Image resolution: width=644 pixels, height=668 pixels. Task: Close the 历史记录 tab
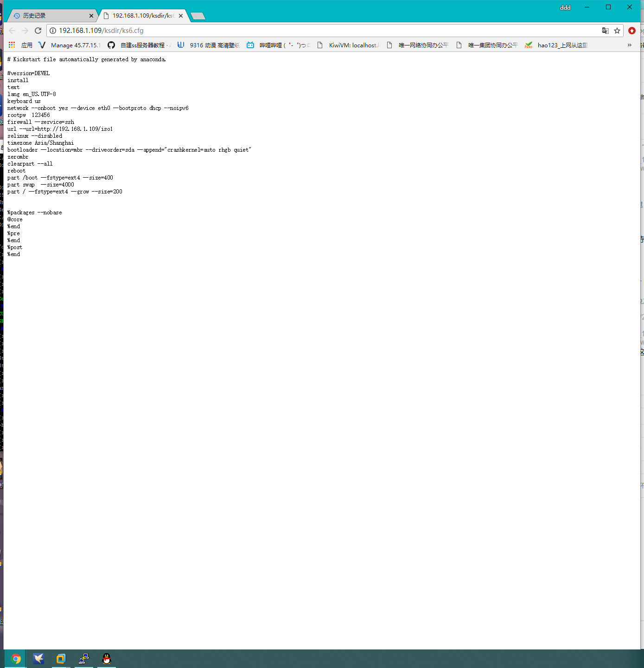click(91, 16)
